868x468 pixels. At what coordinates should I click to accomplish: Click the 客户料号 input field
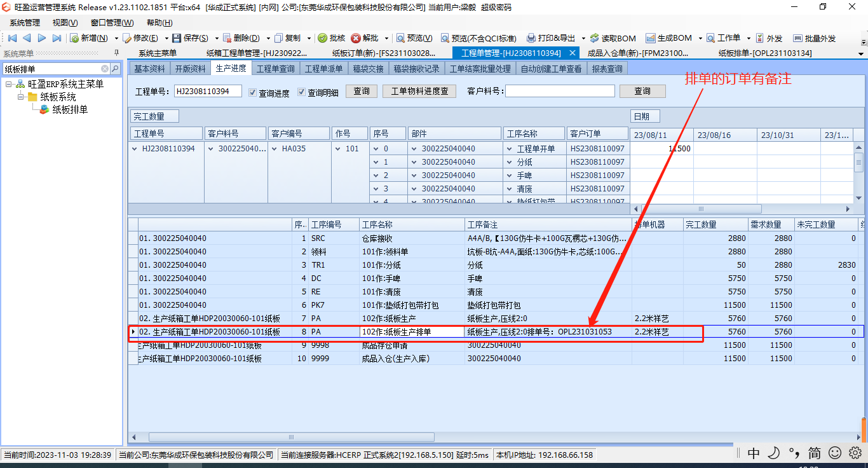[x=560, y=91]
